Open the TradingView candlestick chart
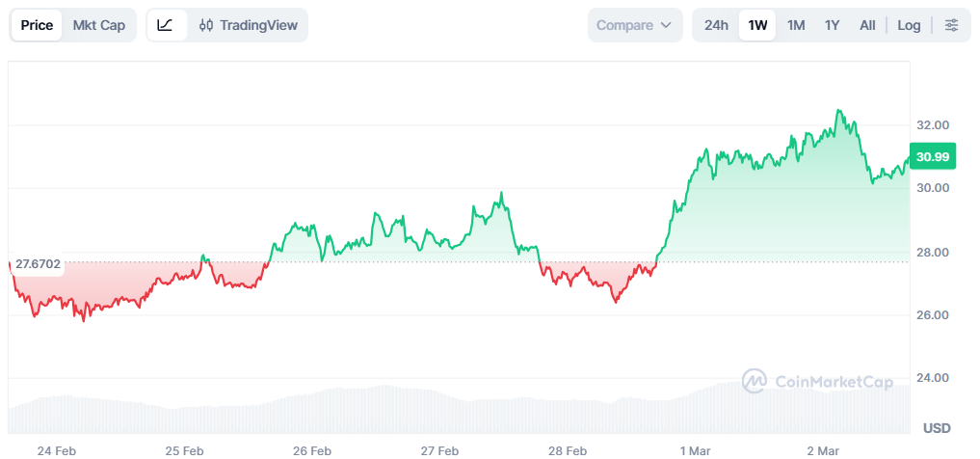Viewport: 980px width, 459px height. point(249,25)
